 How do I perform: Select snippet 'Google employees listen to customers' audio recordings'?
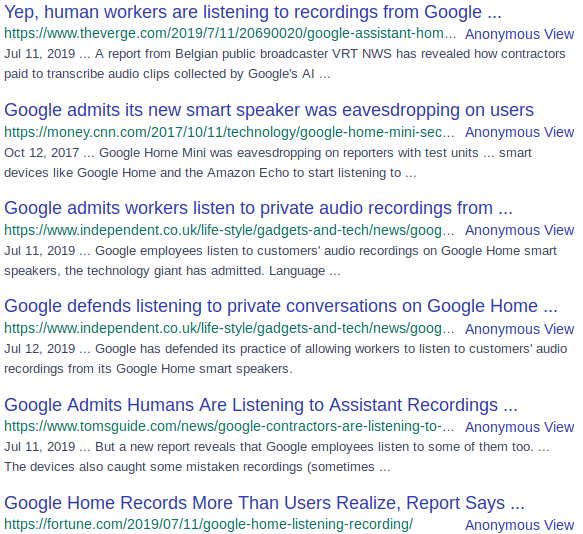257,251
